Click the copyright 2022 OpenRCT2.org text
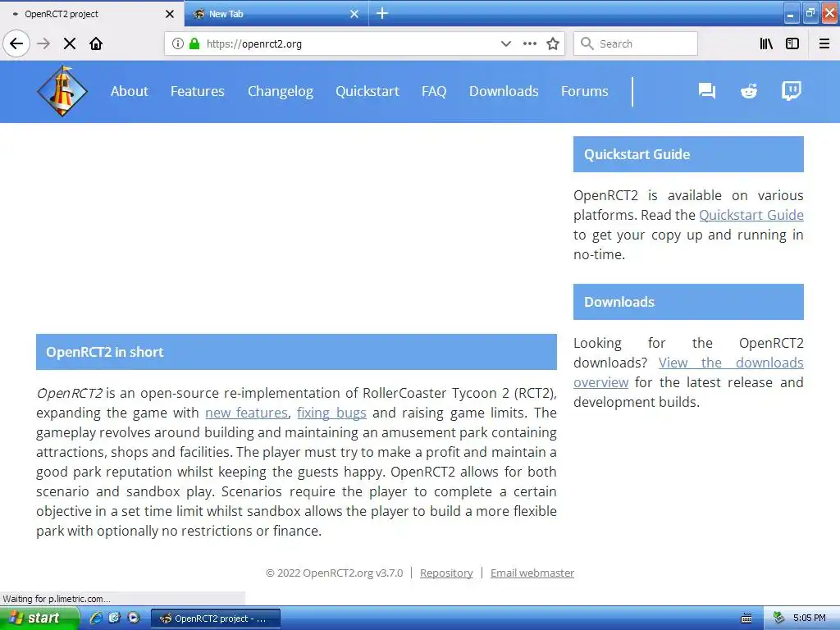840x630 pixels. tap(335, 573)
